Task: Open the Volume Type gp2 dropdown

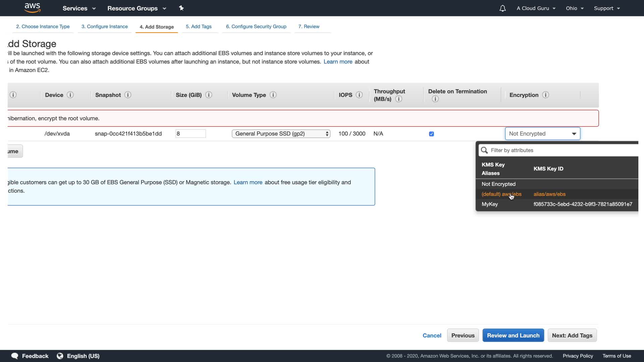Action: [x=281, y=134]
